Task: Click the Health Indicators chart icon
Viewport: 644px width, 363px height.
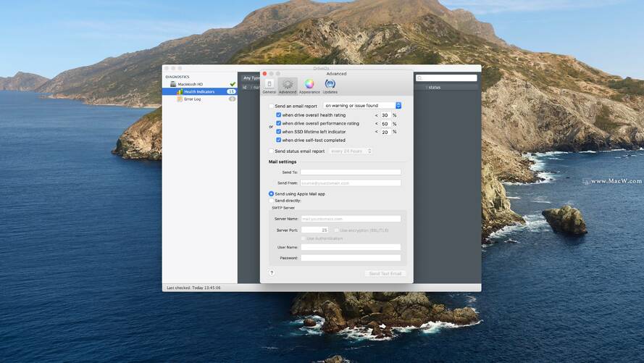Action: click(x=179, y=92)
